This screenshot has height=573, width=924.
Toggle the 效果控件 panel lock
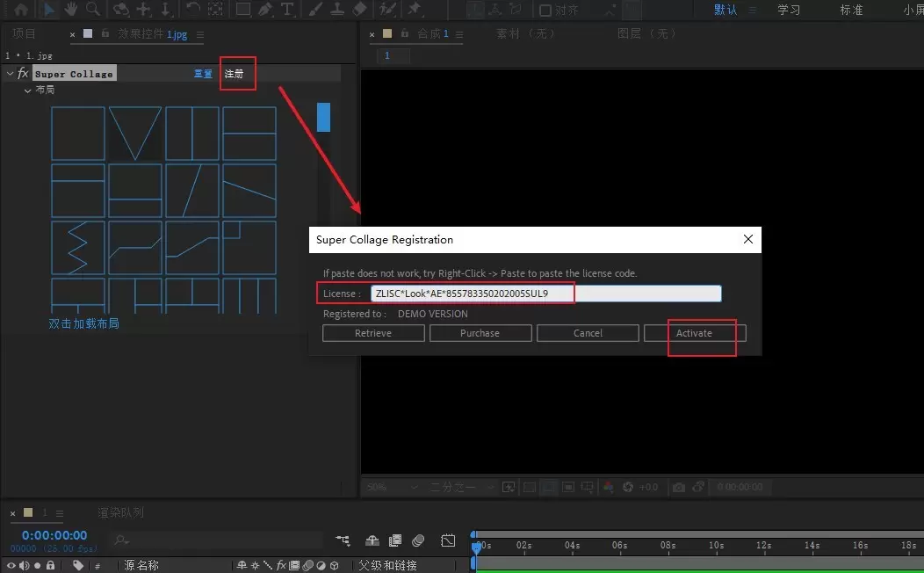(105, 33)
